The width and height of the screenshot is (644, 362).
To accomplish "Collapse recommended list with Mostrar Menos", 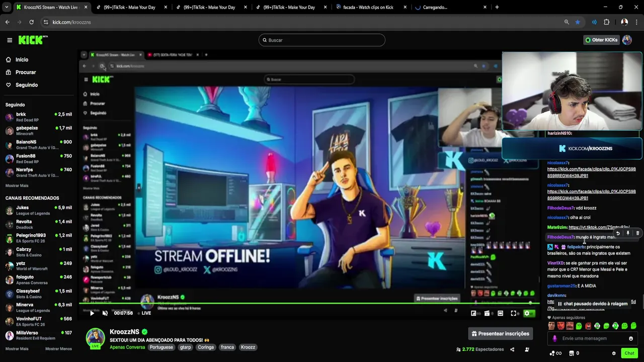I will click(58, 349).
